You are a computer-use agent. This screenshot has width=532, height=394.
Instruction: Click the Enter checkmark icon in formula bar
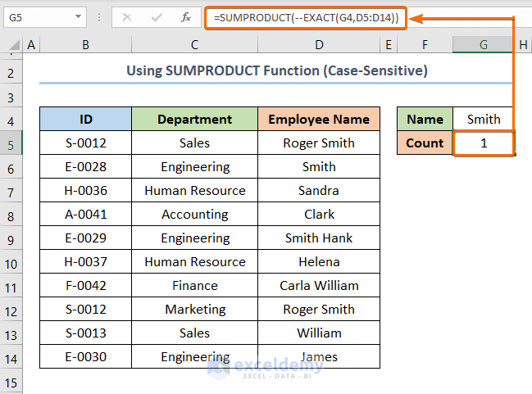157,16
